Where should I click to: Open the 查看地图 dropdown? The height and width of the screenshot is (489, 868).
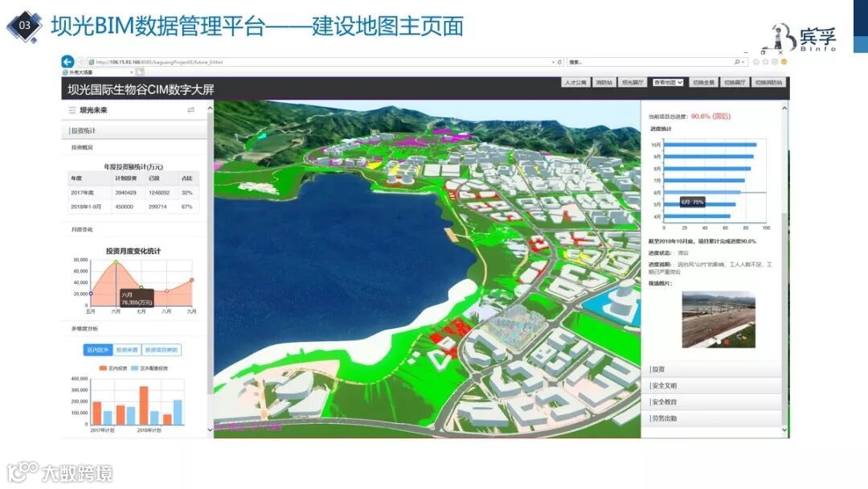668,83
